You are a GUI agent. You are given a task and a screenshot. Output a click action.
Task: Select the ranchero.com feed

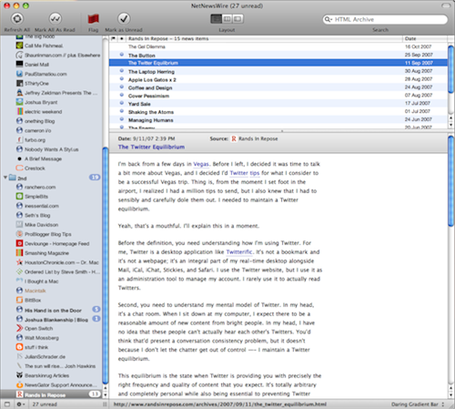click(52, 187)
